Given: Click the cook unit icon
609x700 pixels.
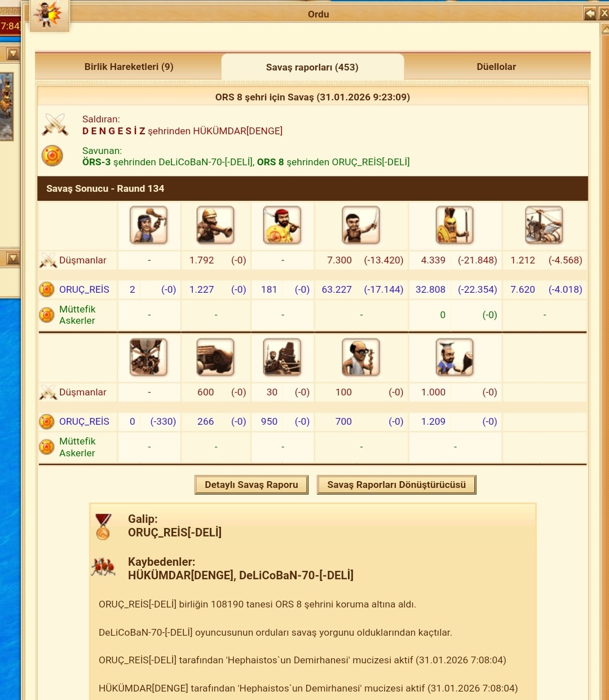Looking at the screenshot, I should pyautogui.click(x=454, y=357).
